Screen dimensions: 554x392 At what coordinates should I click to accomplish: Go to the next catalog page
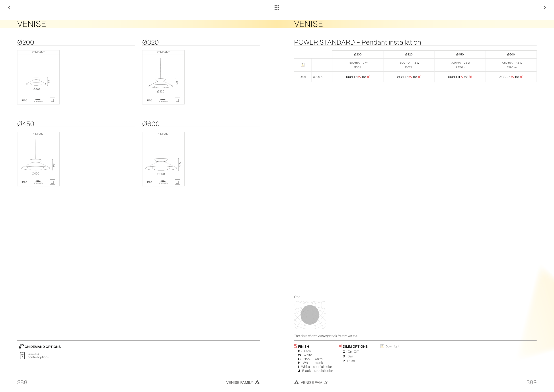[x=545, y=8]
